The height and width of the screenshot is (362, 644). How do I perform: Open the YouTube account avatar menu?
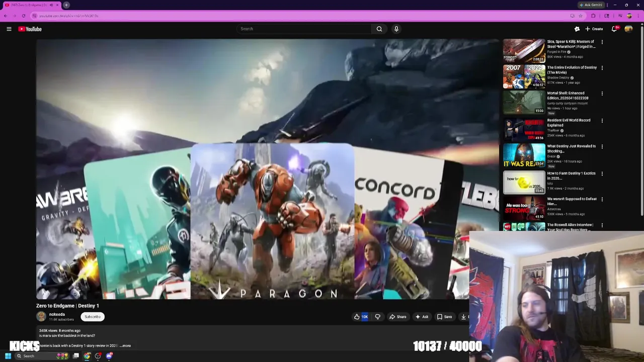pos(628,29)
